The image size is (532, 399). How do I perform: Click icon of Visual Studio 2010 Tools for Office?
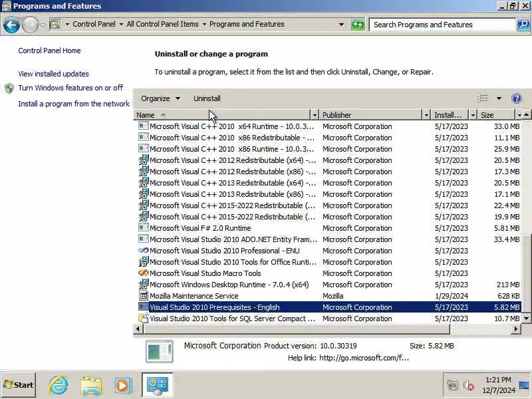[144, 262]
